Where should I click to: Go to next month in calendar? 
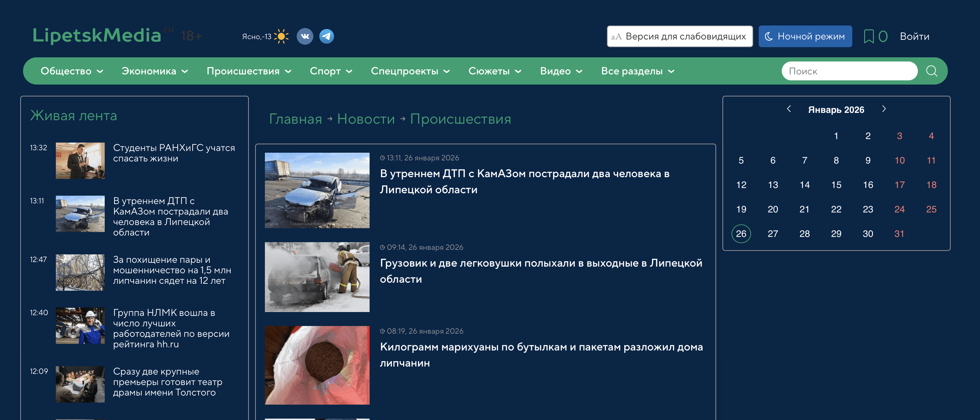coord(883,109)
